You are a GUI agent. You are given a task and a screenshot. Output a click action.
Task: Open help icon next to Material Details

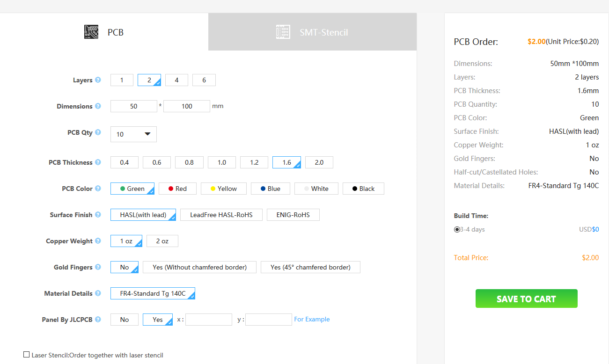pyautogui.click(x=98, y=293)
